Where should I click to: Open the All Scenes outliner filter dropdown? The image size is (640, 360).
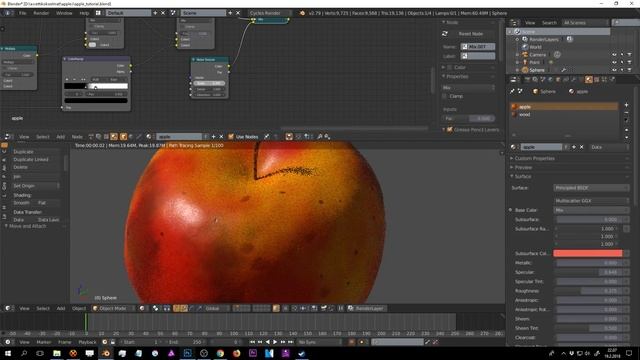coord(585,22)
